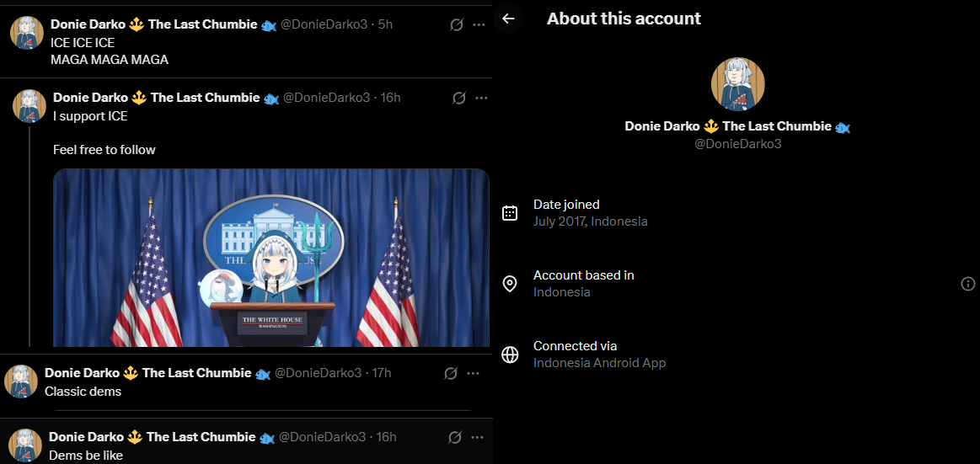
Task: Click the 'MAGA MAGA MAGA' tweet text
Action: tap(110, 60)
